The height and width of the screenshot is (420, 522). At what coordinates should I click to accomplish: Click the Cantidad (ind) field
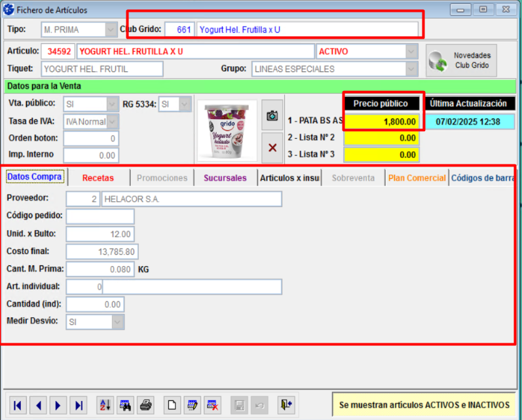[x=95, y=304]
